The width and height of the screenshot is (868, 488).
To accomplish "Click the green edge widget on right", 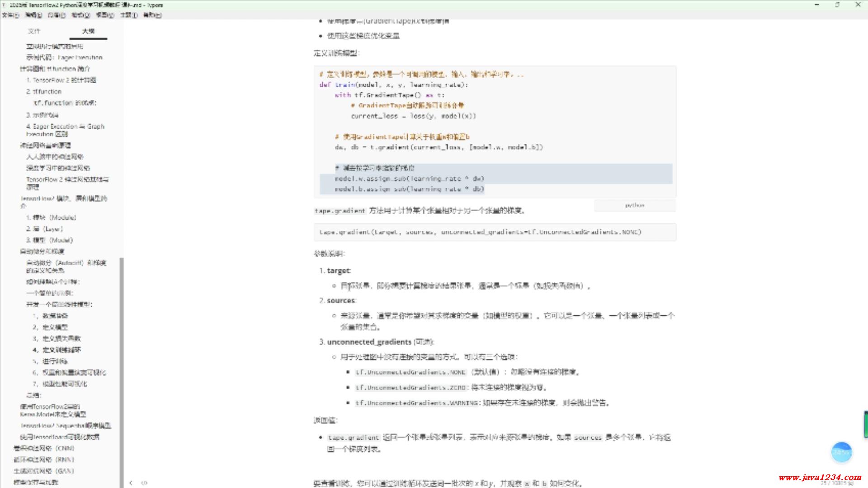I will (x=865, y=424).
